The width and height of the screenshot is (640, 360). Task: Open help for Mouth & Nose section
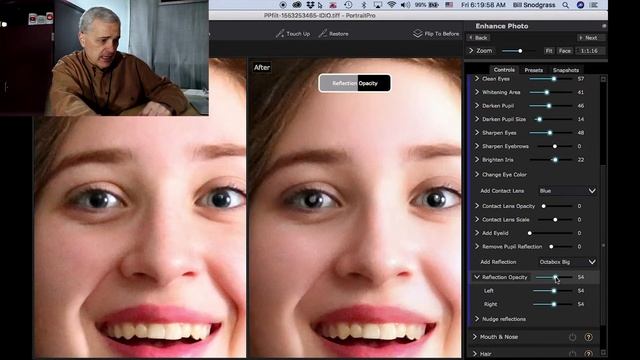[x=588, y=337]
